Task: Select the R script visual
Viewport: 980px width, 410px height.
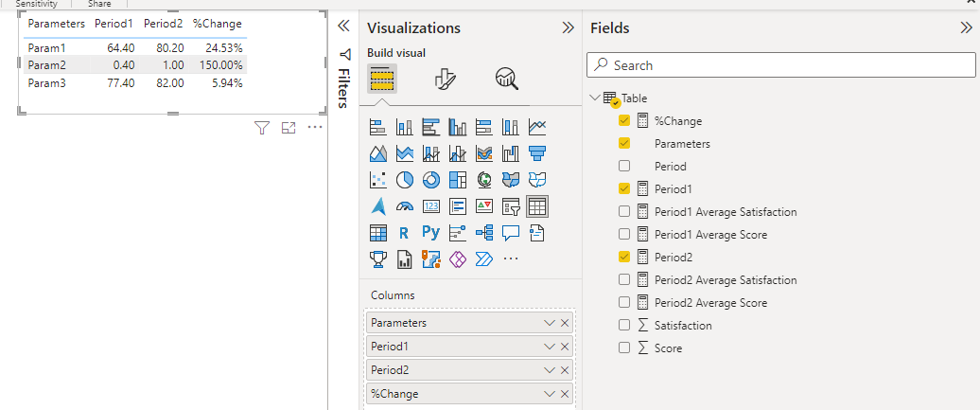Action: [x=404, y=233]
